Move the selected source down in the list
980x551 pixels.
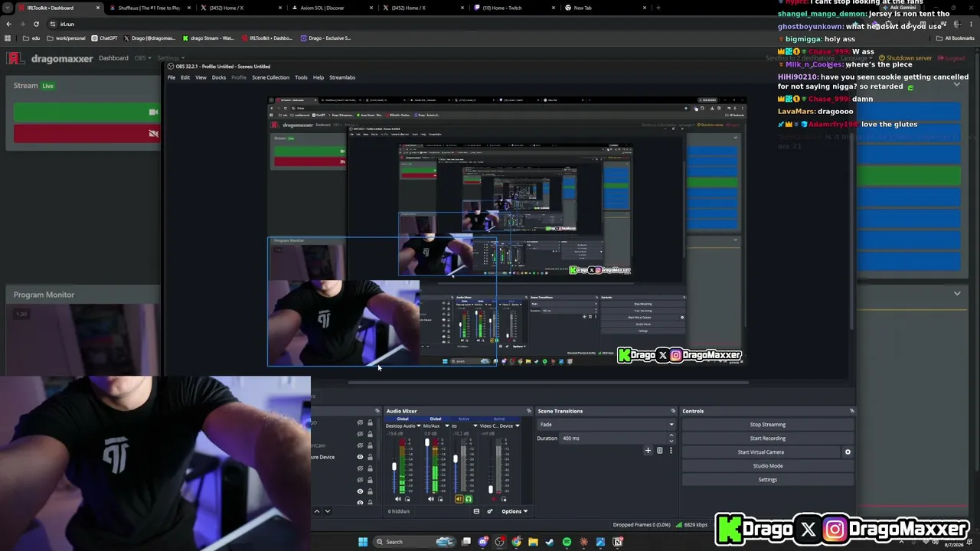tap(328, 511)
